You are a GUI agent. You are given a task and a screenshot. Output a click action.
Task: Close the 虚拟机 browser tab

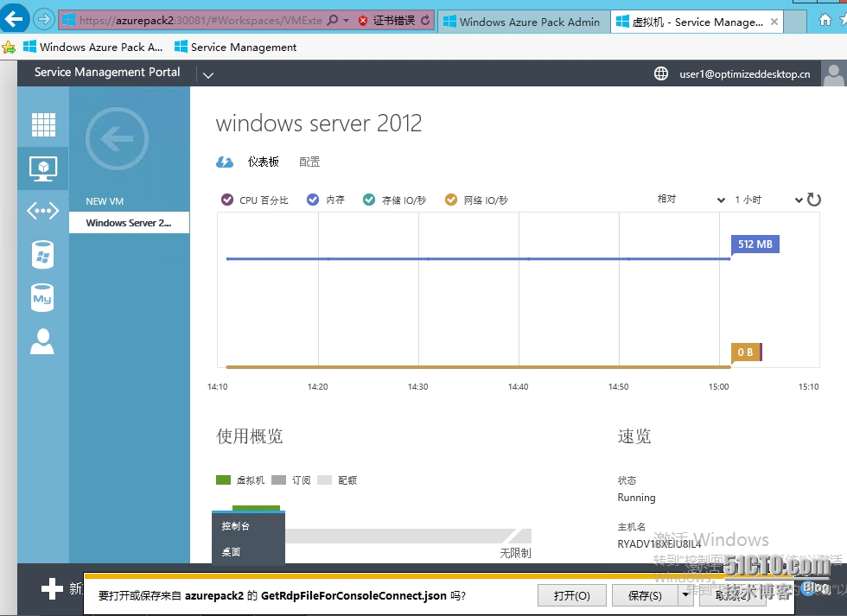point(774,22)
